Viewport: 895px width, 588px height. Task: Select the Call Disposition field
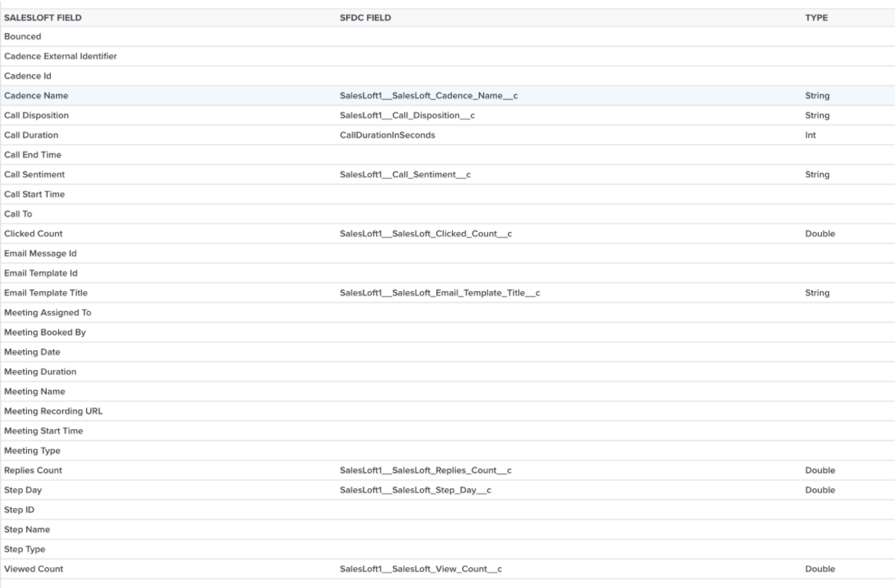pyautogui.click(x=37, y=115)
